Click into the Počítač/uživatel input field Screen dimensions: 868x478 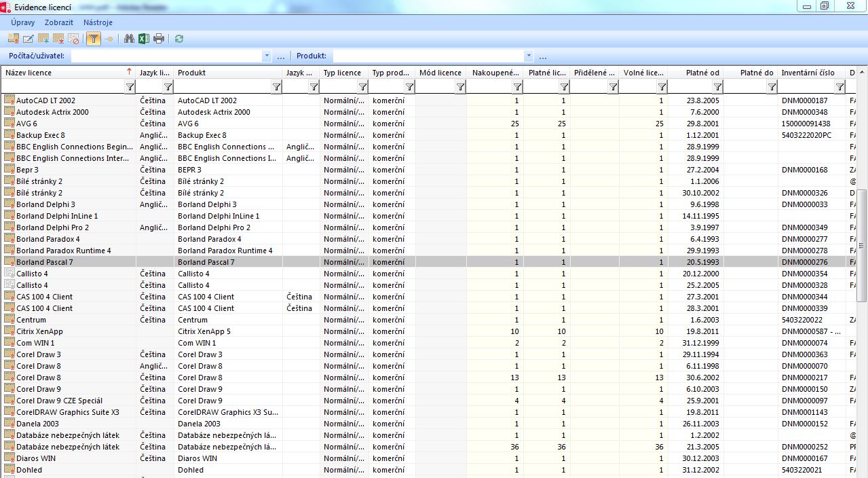click(166, 56)
